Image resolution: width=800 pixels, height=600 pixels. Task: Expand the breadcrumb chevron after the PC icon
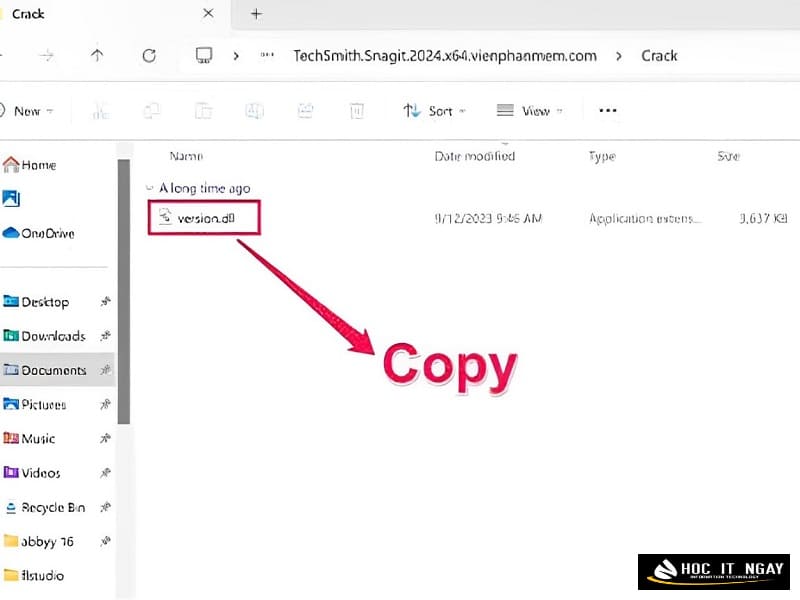[236, 56]
